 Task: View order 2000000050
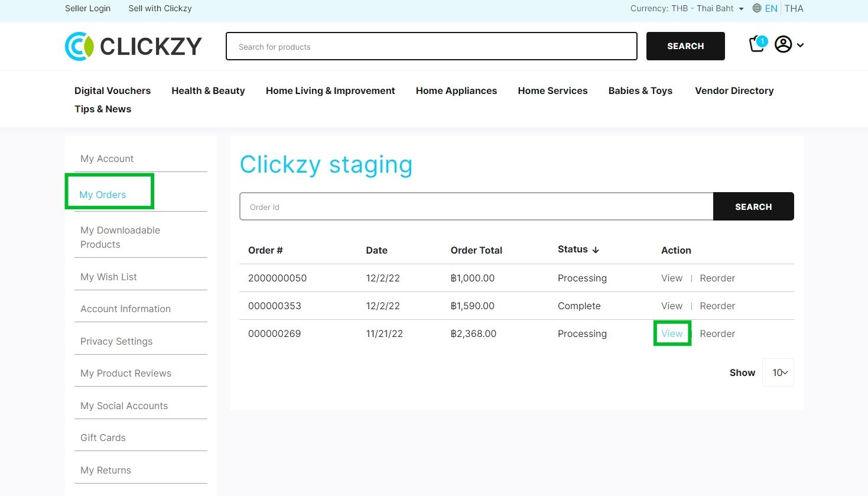pyautogui.click(x=672, y=278)
